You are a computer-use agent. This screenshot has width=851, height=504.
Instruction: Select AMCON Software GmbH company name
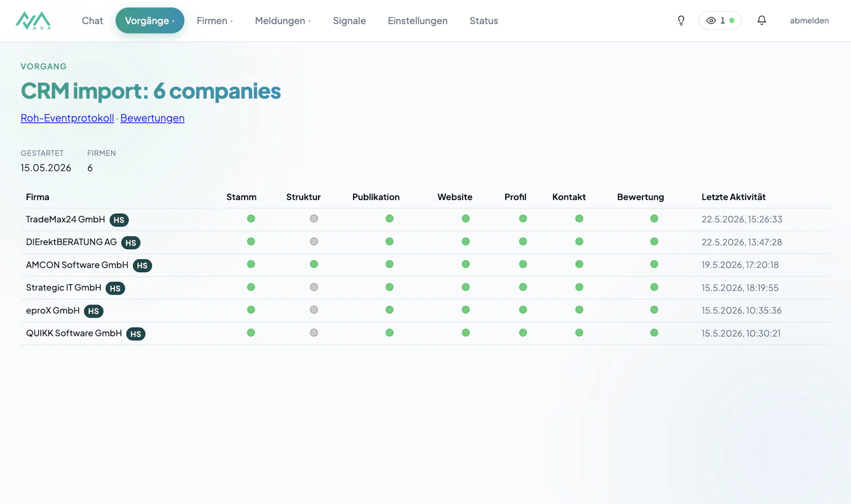point(77,265)
